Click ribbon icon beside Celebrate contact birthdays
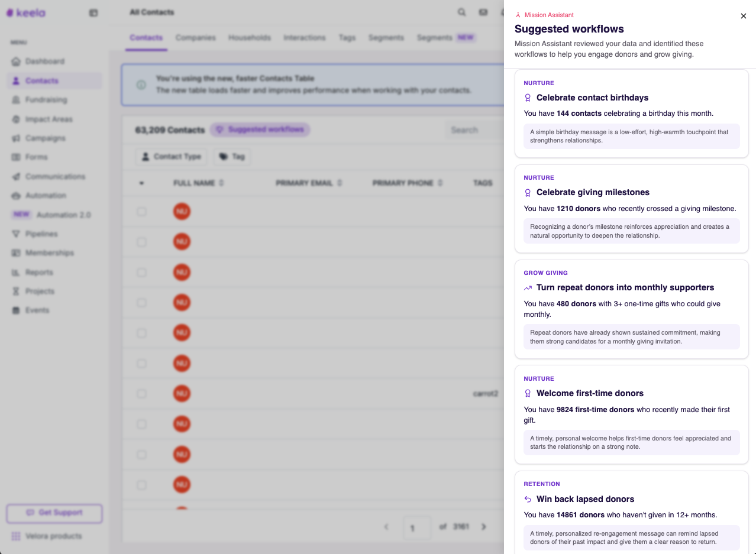 528,98
